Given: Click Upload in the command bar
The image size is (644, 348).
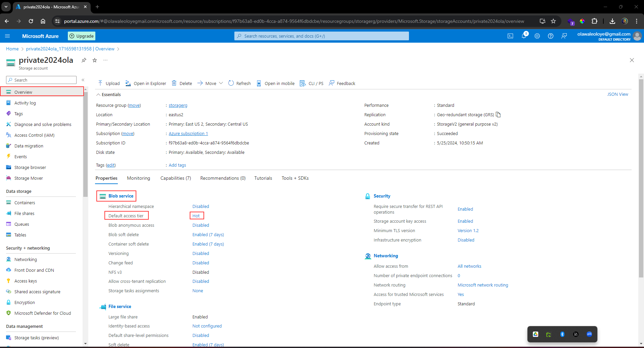Looking at the screenshot, I should 109,83.
